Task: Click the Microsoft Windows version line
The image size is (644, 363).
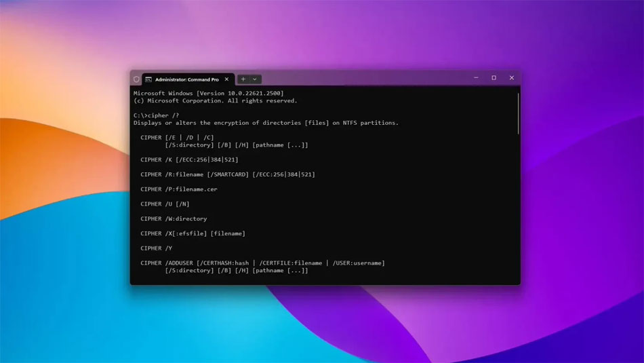Action: [x=208, y=93]
